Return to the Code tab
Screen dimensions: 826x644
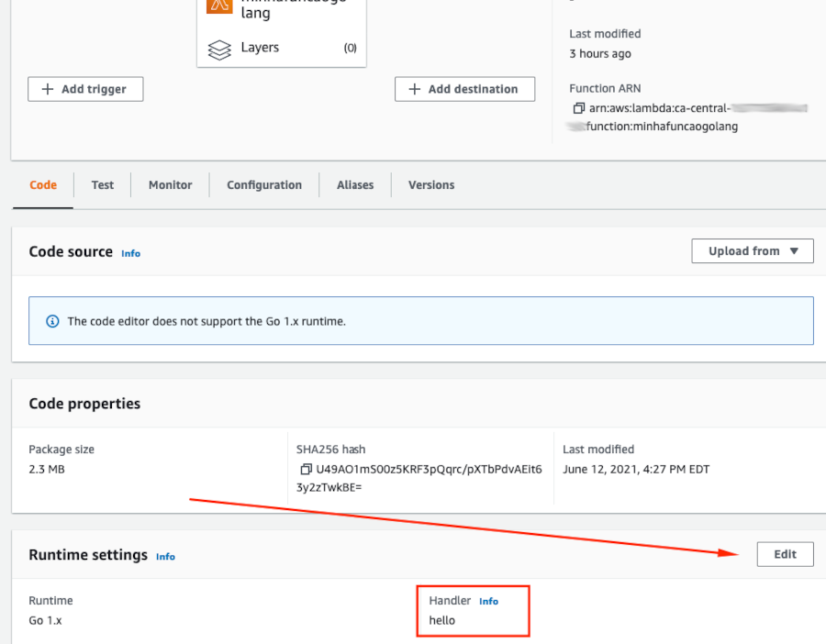42,184
